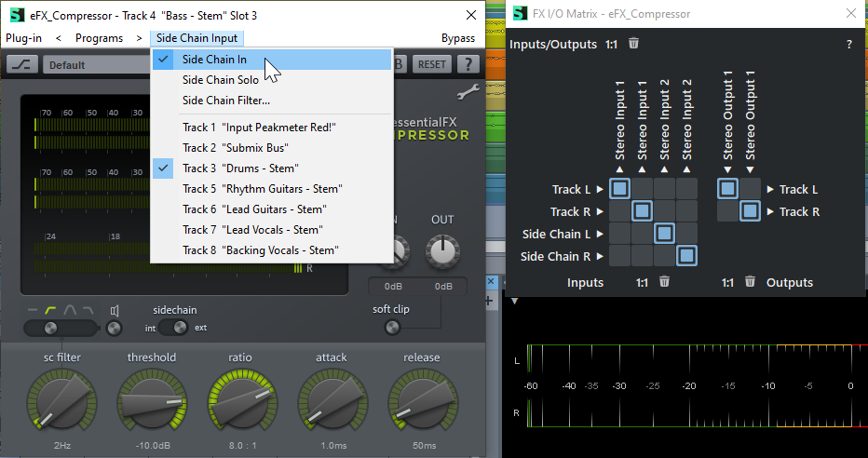This screenshot has height=458, width=868.
Task: Open compressor help with the ? button
Action: (468, 64)
